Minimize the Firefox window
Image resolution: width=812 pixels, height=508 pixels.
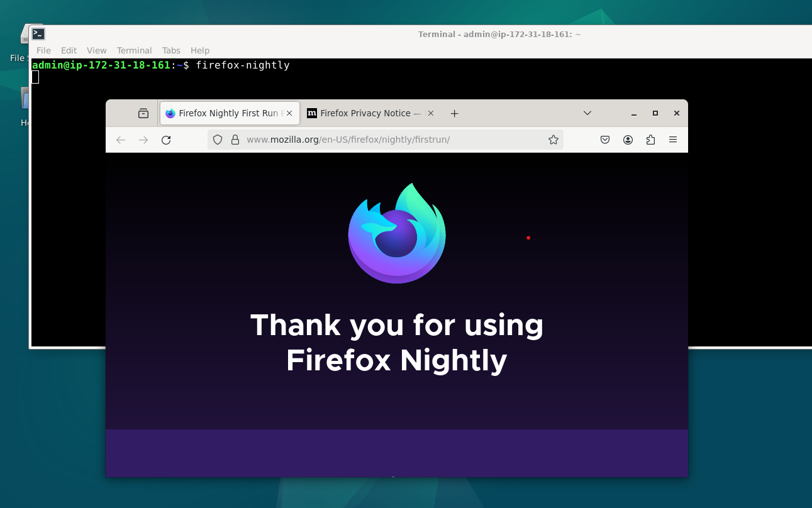634,113
